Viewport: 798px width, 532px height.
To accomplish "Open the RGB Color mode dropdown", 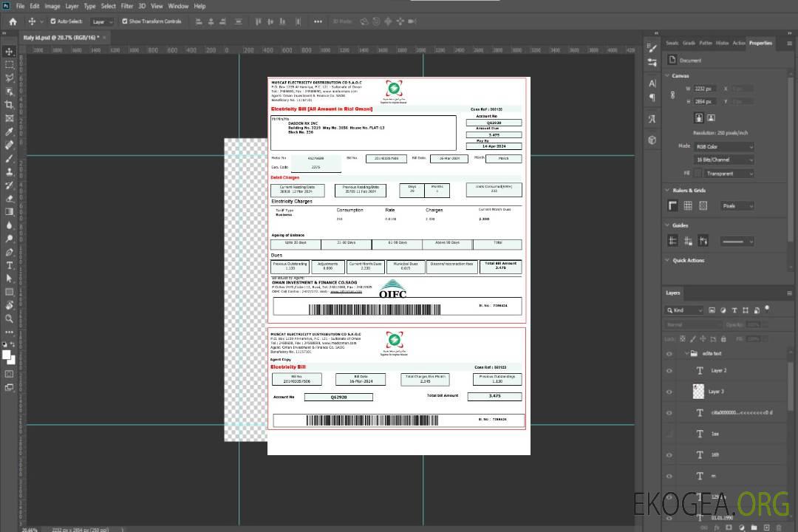I will (x=724, y=147).
